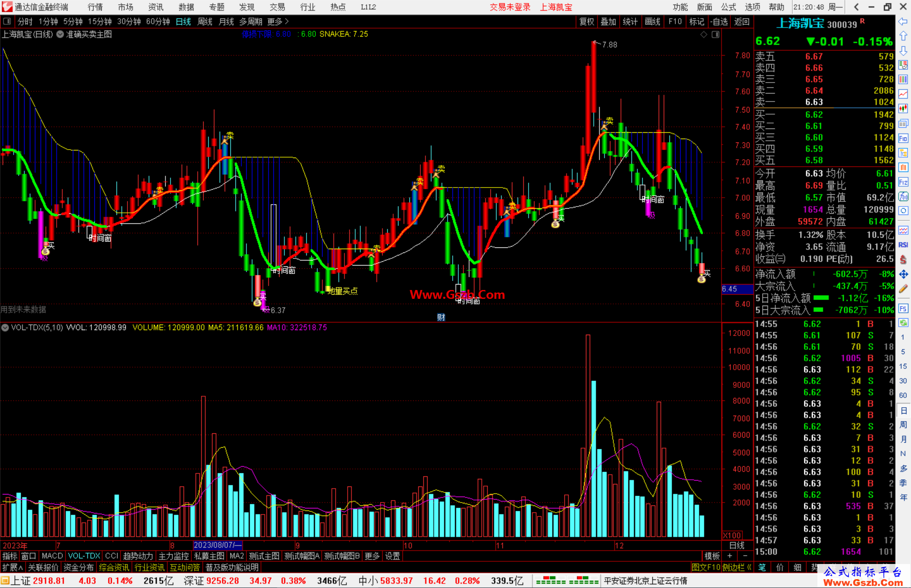
Task: Click the panel layout icon before 分时
Action: [x=7, y=21]
